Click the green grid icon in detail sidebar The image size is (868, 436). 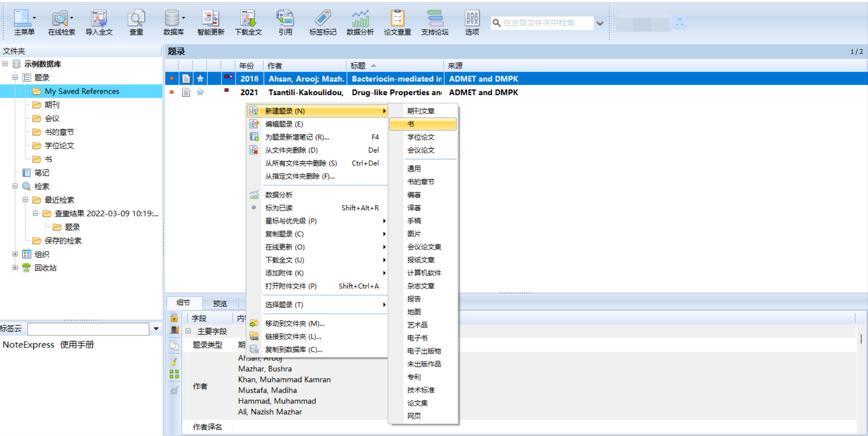point(174,374)
